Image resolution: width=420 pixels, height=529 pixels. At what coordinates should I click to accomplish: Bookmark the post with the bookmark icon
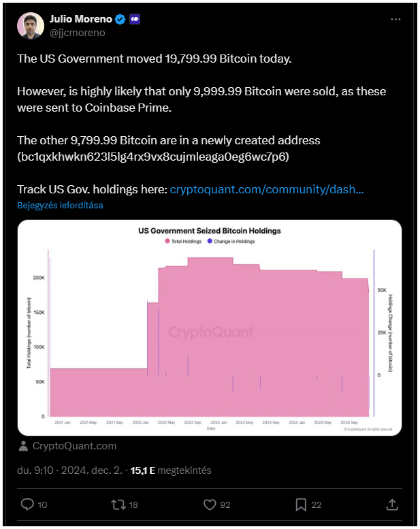coord(301,504)
